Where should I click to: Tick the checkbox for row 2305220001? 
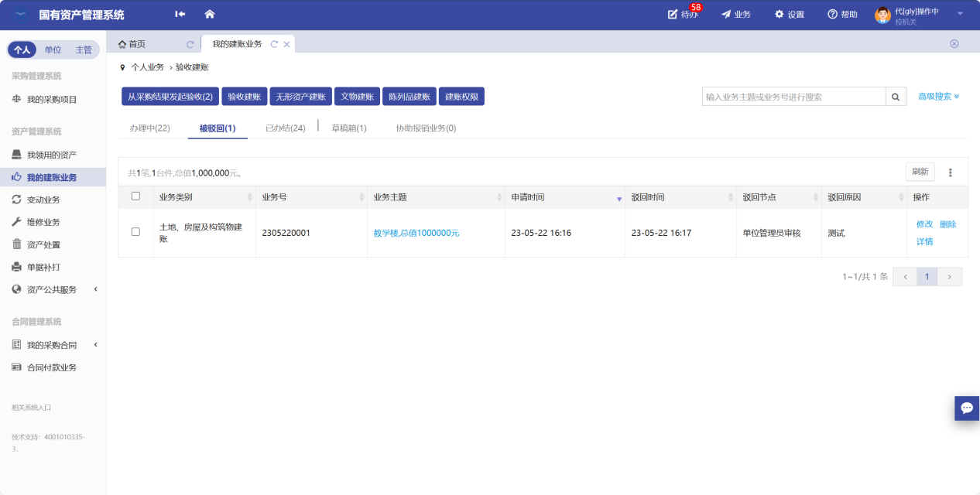pyautogui.click(x=135, y=232)
